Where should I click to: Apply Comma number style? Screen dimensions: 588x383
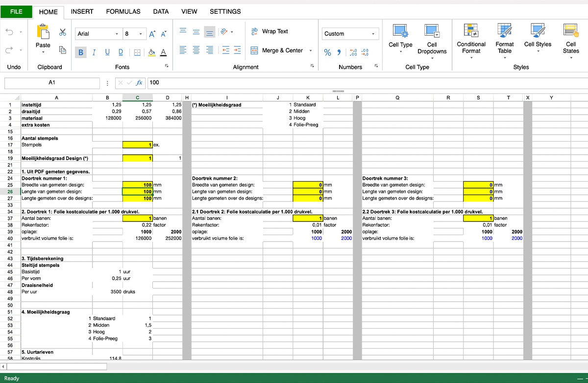[x=339, y=52]
